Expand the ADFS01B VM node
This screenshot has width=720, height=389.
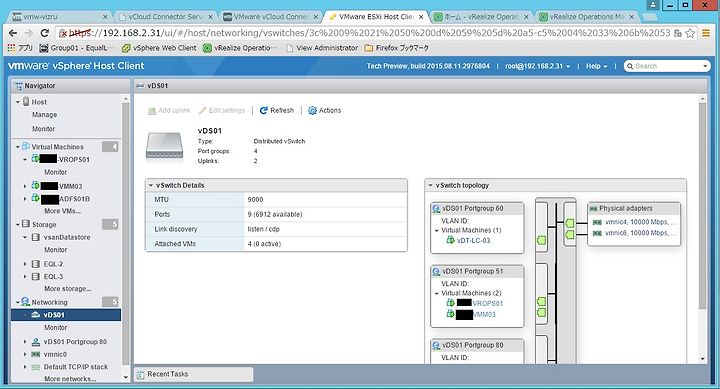click(x=25, y=199)
